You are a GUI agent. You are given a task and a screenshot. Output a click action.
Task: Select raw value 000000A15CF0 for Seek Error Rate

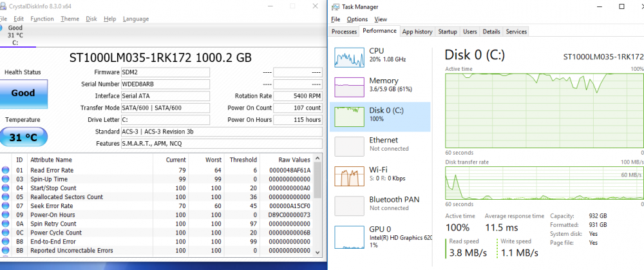pos(290,206)
